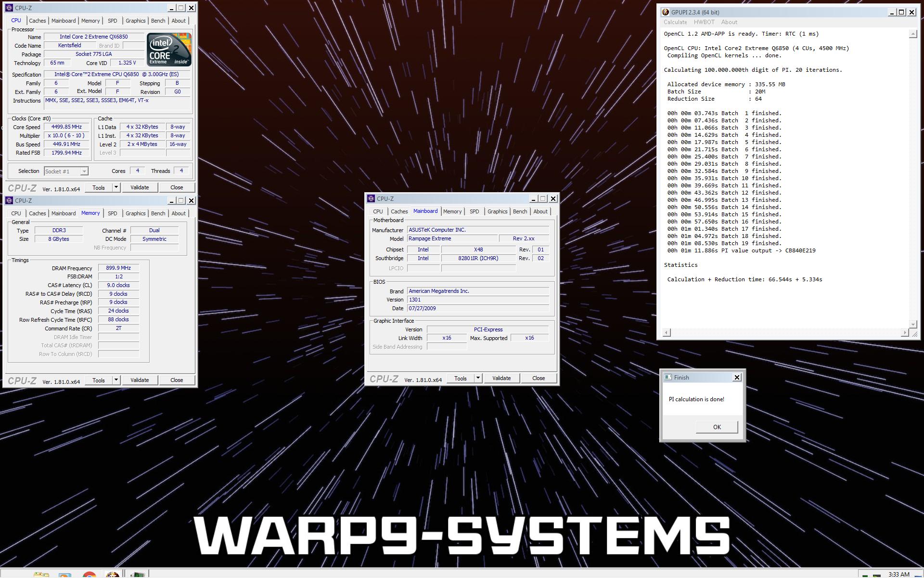Screen dimensions: 924x578
Task: Open the Calculate menu in GPUPI
Action: pos(675,22)
